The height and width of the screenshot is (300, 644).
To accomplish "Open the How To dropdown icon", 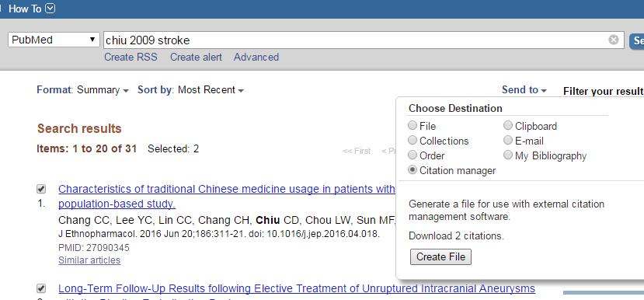I will point(50,9).
